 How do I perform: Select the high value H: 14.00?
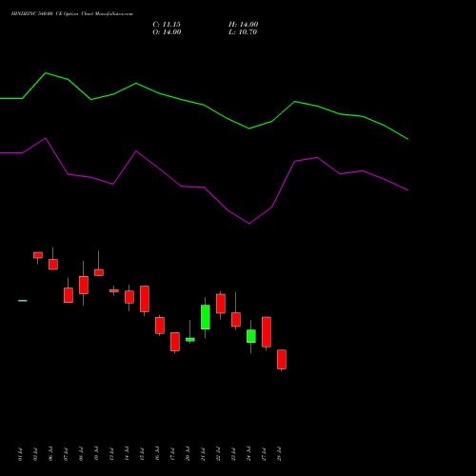tap(243, 25)
